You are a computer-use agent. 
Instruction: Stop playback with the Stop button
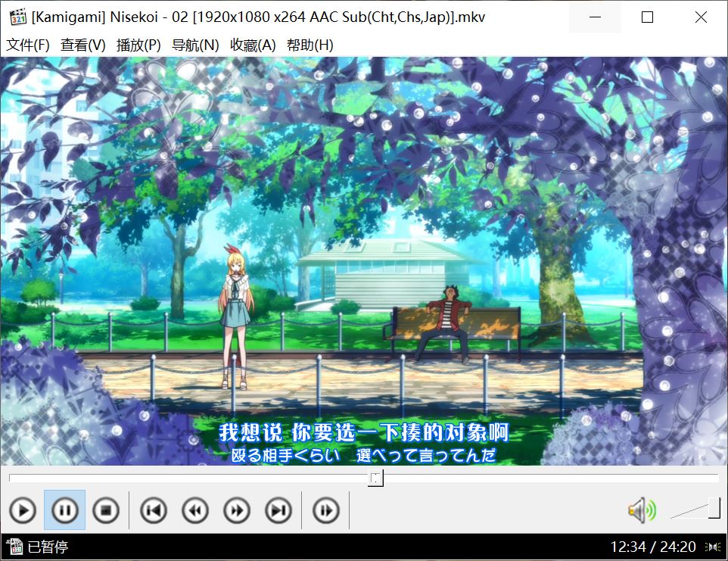tap(106, 510)
